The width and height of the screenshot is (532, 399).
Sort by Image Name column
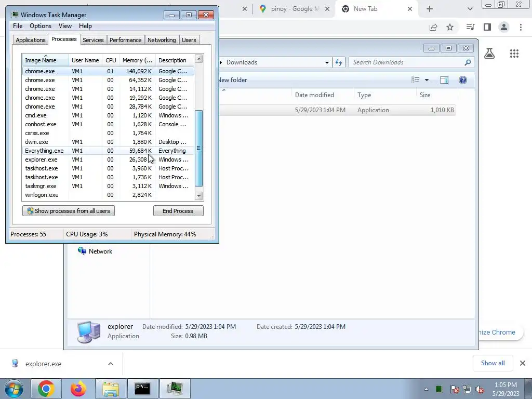pyautogui.click(x=46, y=60)
